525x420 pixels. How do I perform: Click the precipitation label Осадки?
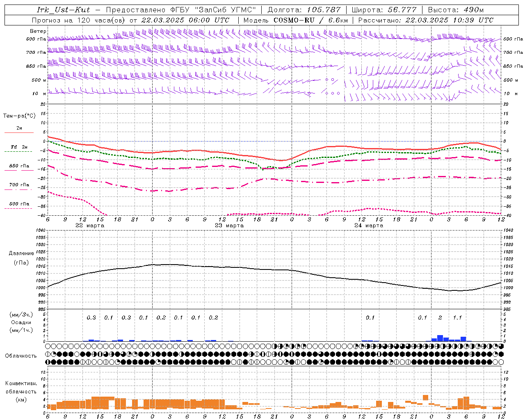[21, 322]
